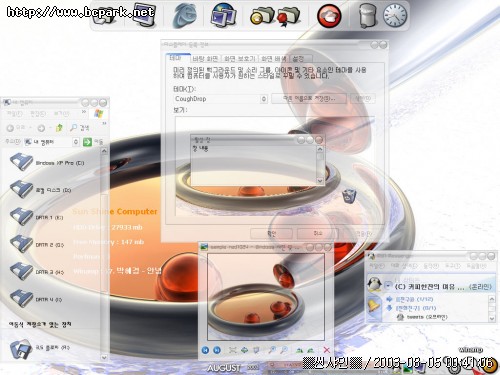Viewport: 500px width, 375px height.
Task: Click Messenger contact list scroll up arrow
Action: [492, 299]
